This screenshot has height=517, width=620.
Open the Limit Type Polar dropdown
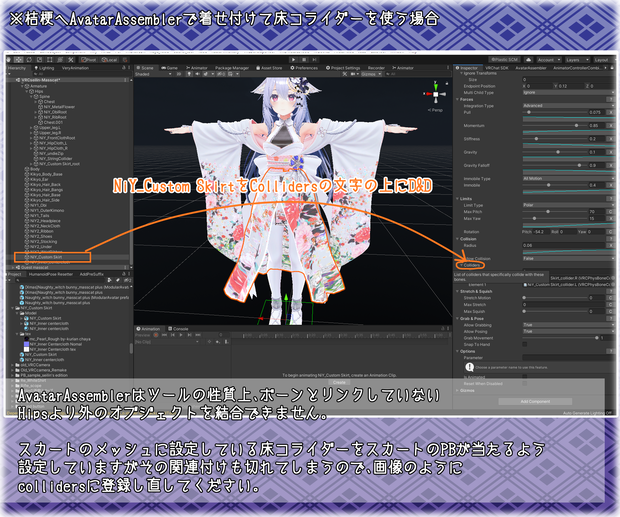click(x=568, y=205)
